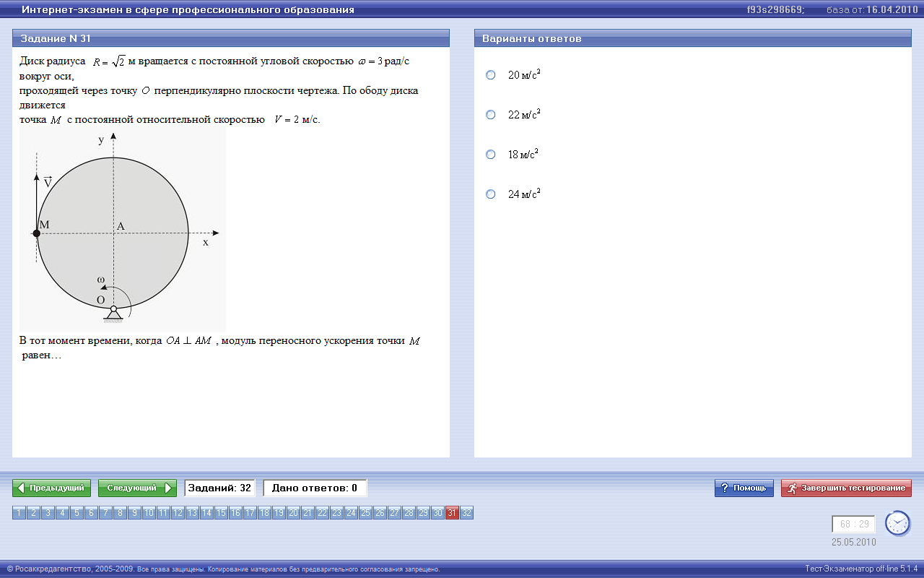Viewport: 924px width, 578px height.
Task: Click the база от: 16.04.2010 label
Action: point(871,10)
